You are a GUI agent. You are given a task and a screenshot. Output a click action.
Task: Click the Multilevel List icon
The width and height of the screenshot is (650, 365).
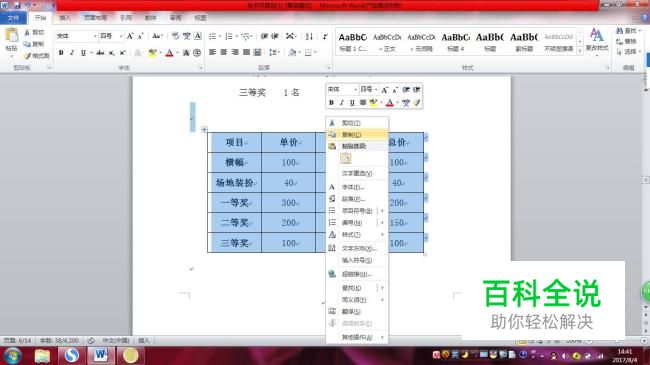[245, 36]
